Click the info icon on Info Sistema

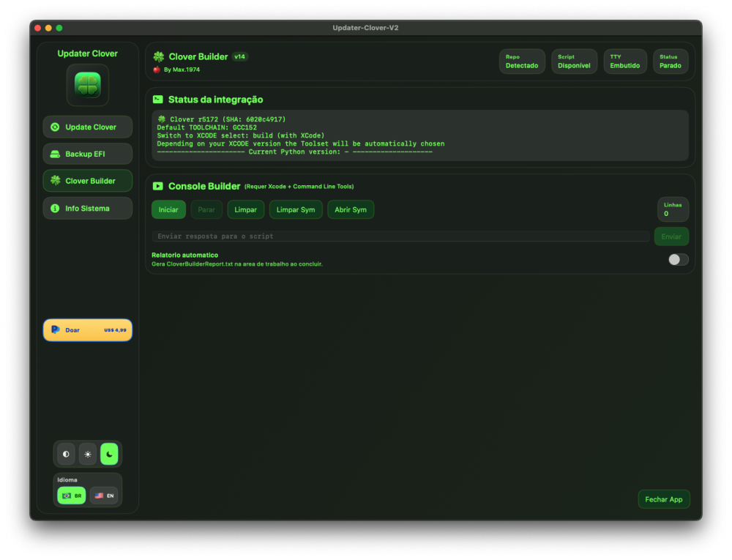click(55, 208)
